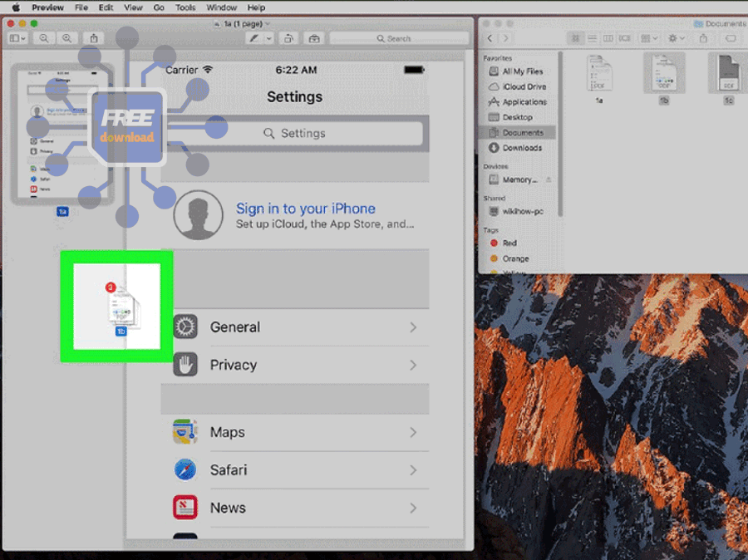Click the chevron on the Privacy row
The height and width of the screenshot is (560, 748).
(413, 365)
